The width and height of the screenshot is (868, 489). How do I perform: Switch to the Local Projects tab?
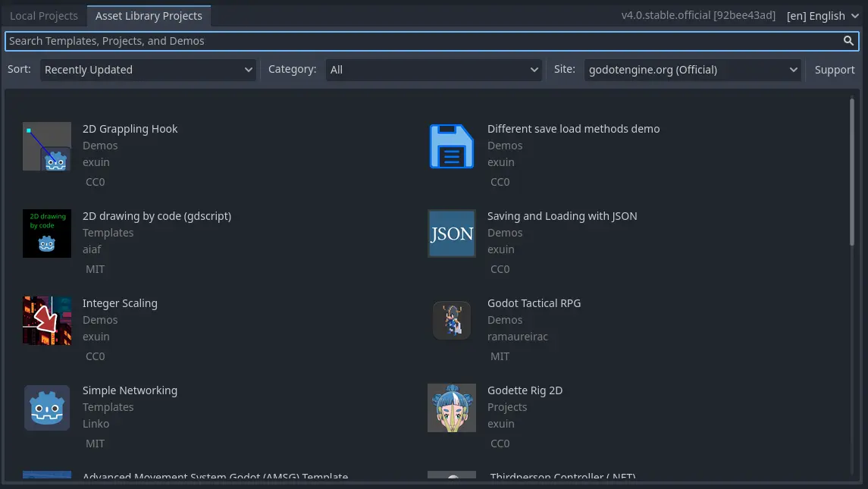point(44,15)
